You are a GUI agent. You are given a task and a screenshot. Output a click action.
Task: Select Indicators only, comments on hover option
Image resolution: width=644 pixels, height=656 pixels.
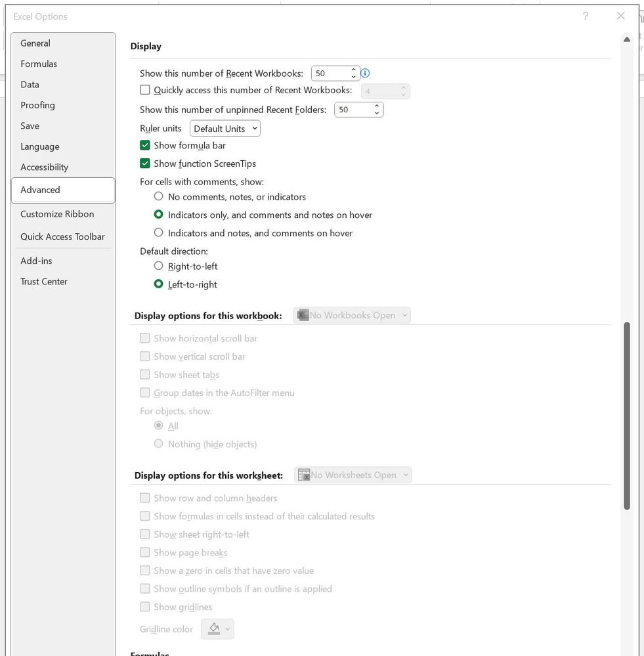pyautogui.click(x=158, y=214)
